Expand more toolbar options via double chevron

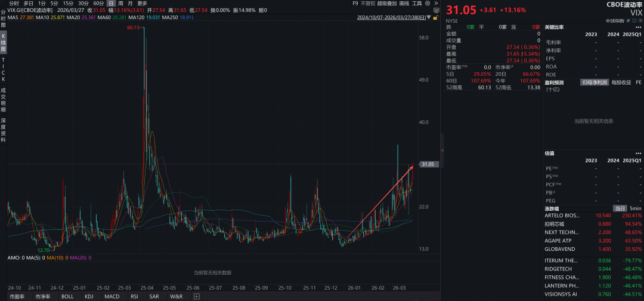point(436,4)
